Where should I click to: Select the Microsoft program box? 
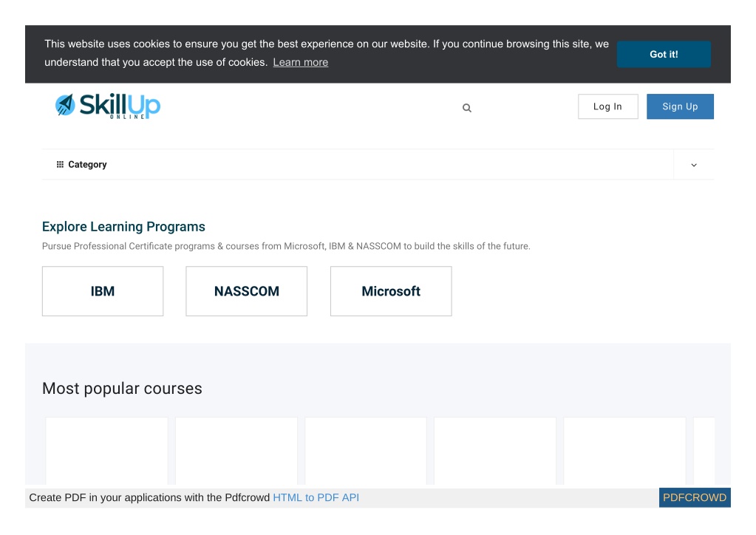(x=391, y=291)
